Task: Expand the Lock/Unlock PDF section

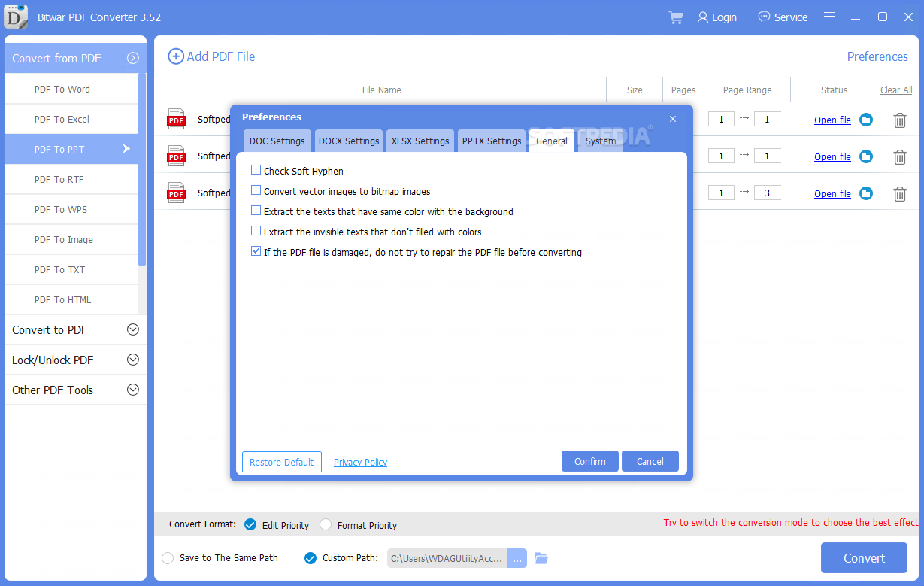Action: (133, 360)
